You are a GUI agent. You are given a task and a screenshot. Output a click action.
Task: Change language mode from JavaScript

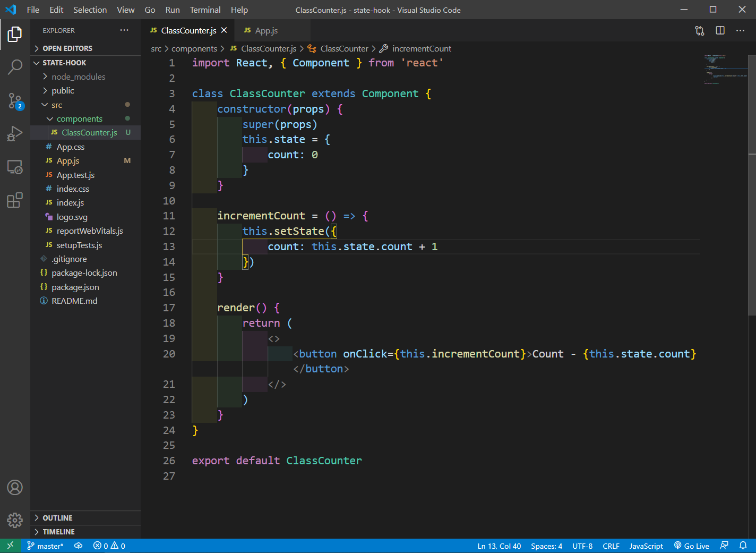[x=646, y=546]
